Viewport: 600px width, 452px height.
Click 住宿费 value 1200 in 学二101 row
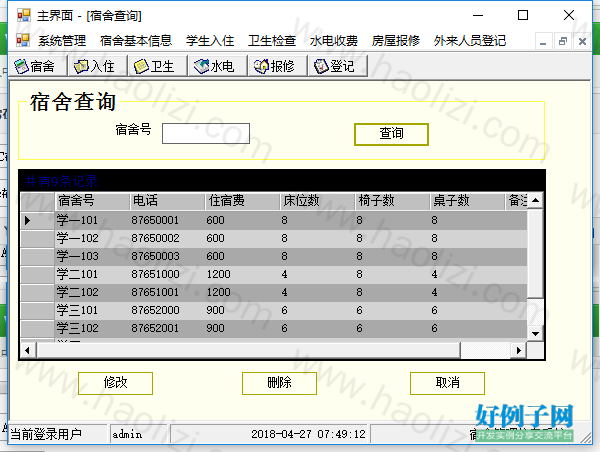(x=218, y=274)
